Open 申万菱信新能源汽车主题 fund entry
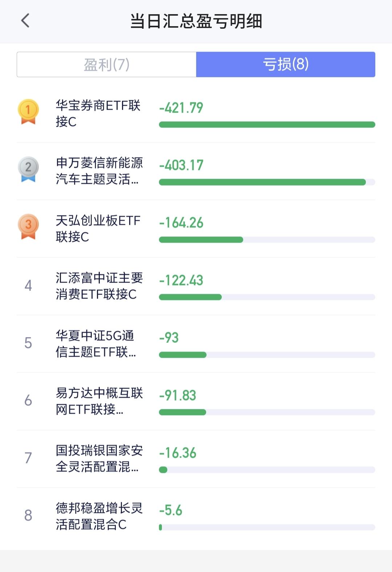The width and height of the screenshot is (392, 572). pyautogui.click(x=196, y=171)
